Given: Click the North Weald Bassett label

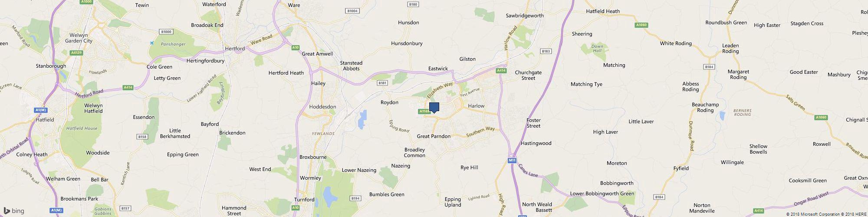Looking at the screenshot, I should pyautogui.click(x=537, y=207).
